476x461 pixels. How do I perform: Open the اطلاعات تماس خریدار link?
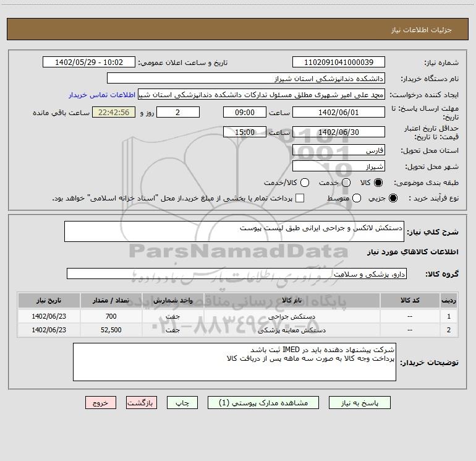(x=102, y=95)
